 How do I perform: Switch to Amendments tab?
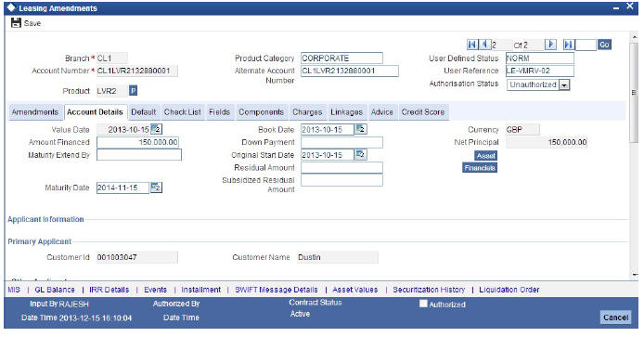pyautogui.click(x=35, y=112)
